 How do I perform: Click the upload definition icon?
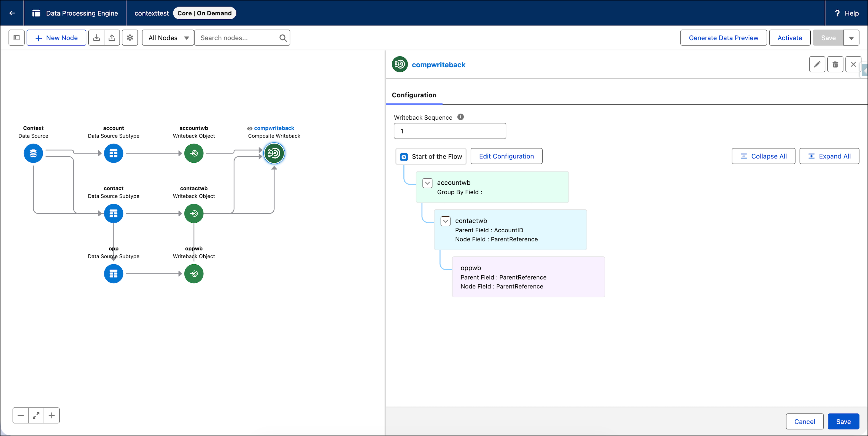point(112,38)
